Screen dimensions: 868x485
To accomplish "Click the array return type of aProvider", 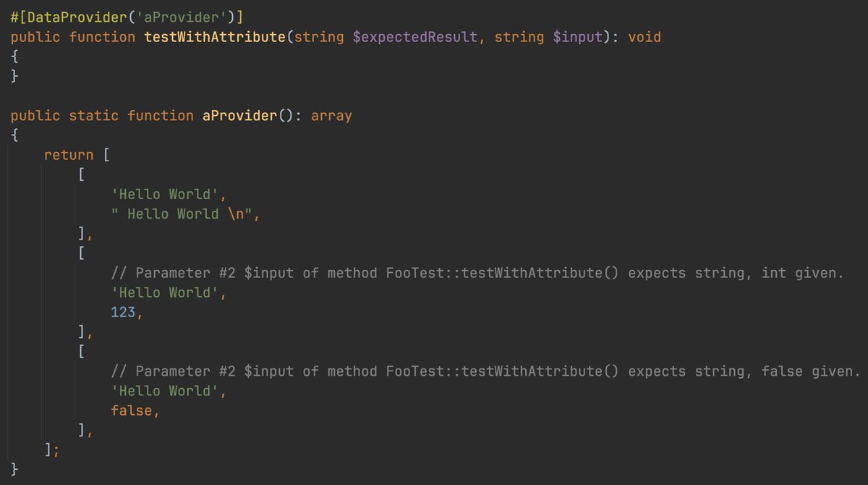I will [331, 114].
